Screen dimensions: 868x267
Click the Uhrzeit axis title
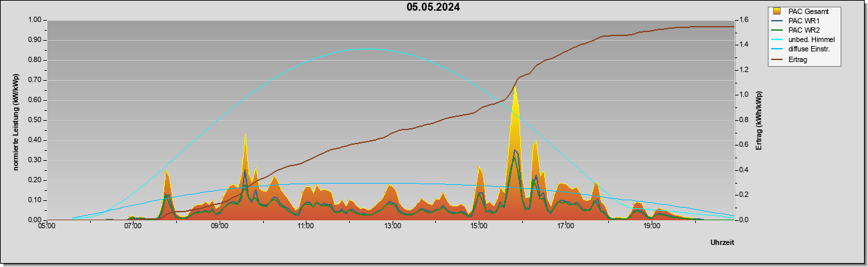tap(722, 242)
